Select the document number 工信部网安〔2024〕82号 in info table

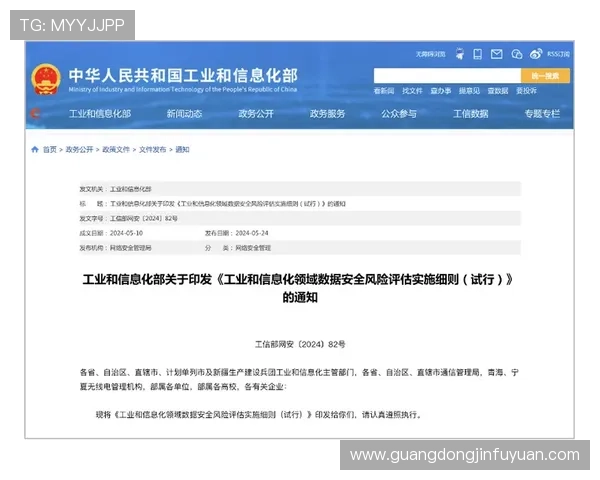click(144, 219)
